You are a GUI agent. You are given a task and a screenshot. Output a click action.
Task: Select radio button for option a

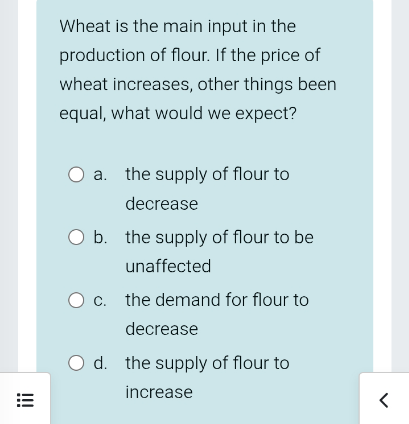coord(76,175)
